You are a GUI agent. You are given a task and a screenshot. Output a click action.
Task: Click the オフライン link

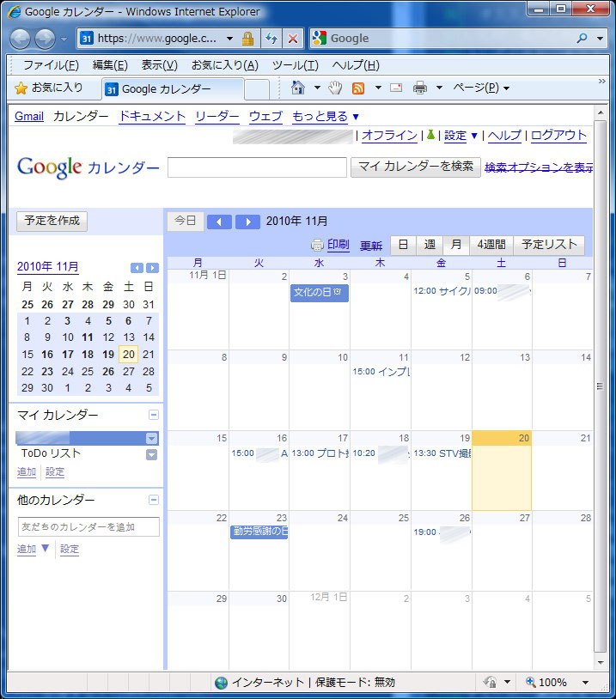coord(389,135)
